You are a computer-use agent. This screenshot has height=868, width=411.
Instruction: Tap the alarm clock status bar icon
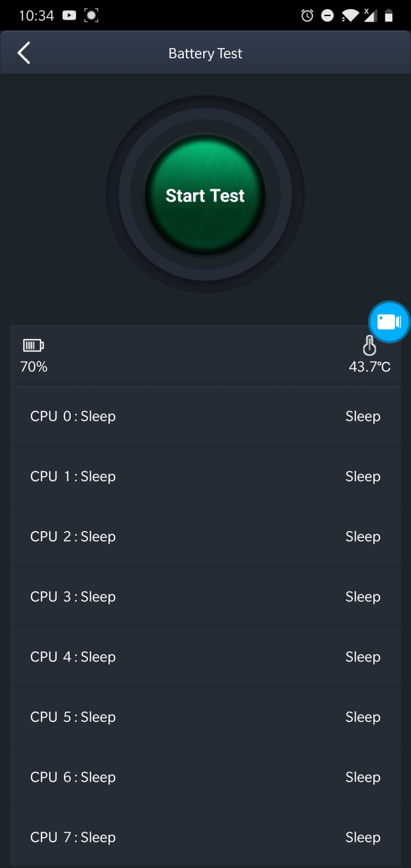click(307, 16)
